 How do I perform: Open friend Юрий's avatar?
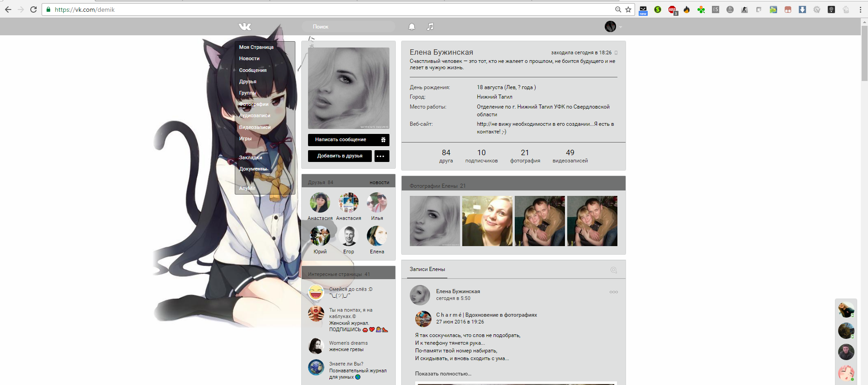(x=320, y=236)
